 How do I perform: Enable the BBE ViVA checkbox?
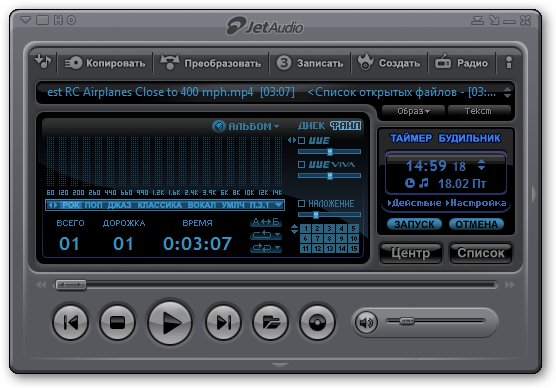point(301,165)
